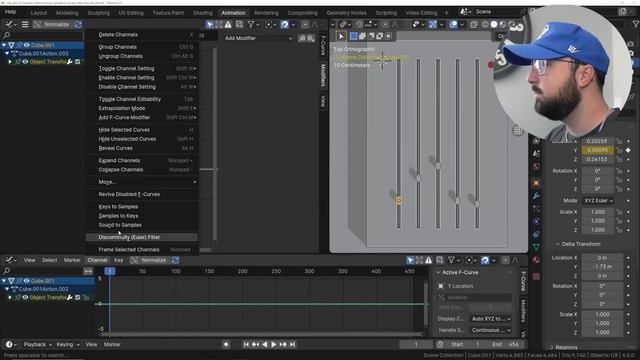Open the Help menu
The height and width of the screenshot is (360, 640).
(10, 12)
